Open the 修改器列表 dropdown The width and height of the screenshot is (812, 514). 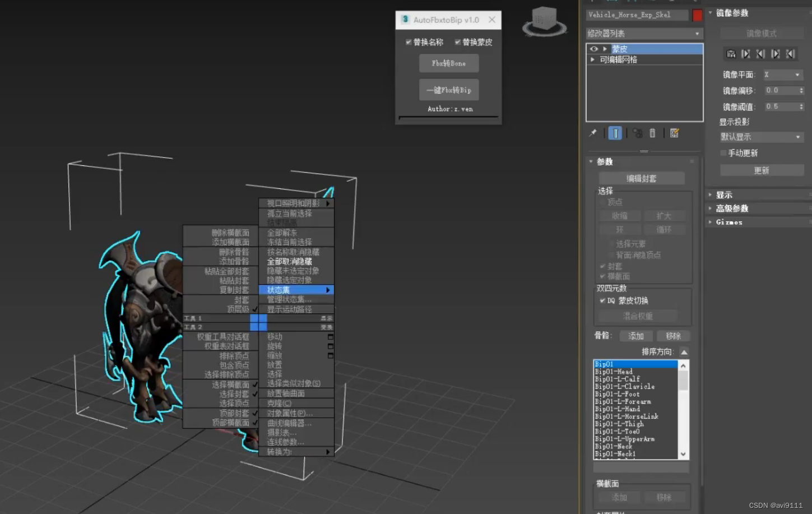pos(644,34)
